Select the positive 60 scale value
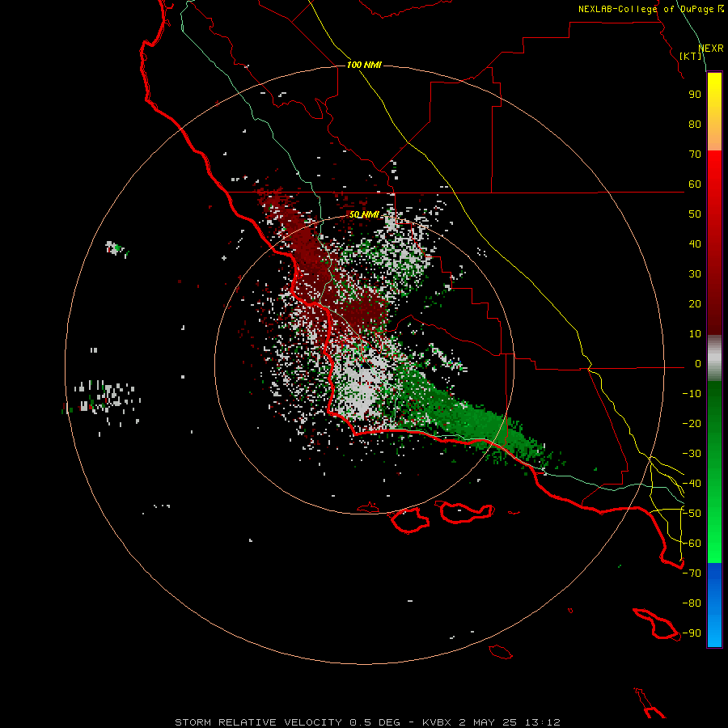The image size is (728, 728). 695,184
